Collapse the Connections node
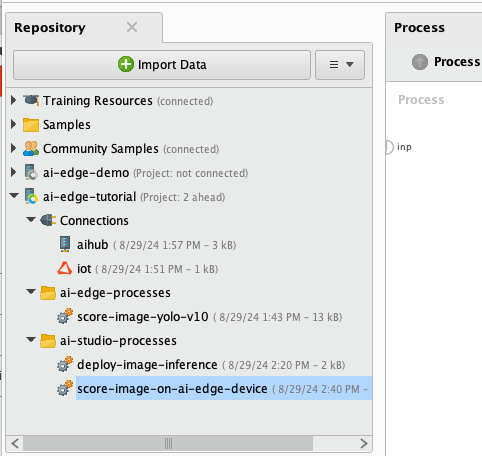The width and height of the screenshot is (482, 456). tap(31, 220)
